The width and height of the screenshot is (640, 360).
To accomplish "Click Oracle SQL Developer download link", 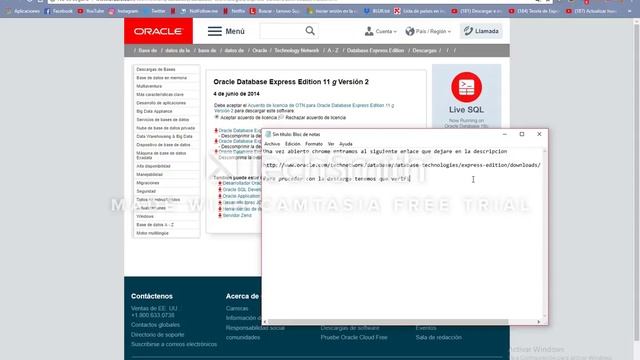I will click(242, 190).
